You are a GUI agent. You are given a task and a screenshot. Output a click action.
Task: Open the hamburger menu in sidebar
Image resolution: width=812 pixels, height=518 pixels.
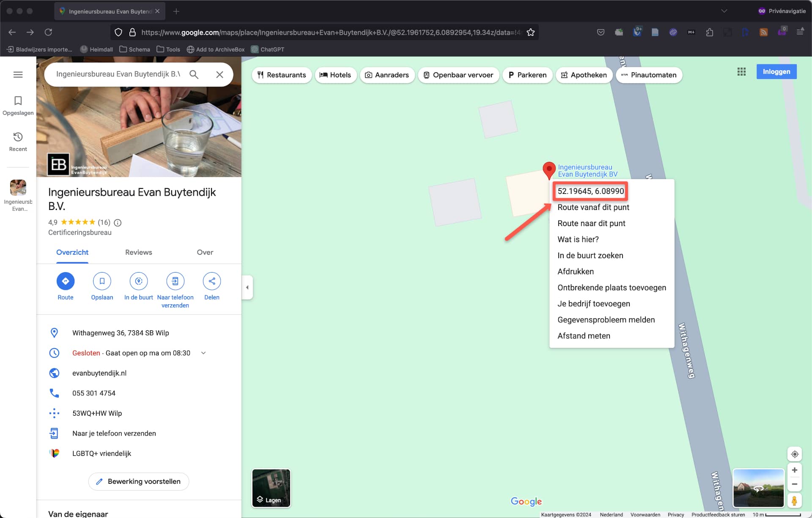click(x=18, y=75)
